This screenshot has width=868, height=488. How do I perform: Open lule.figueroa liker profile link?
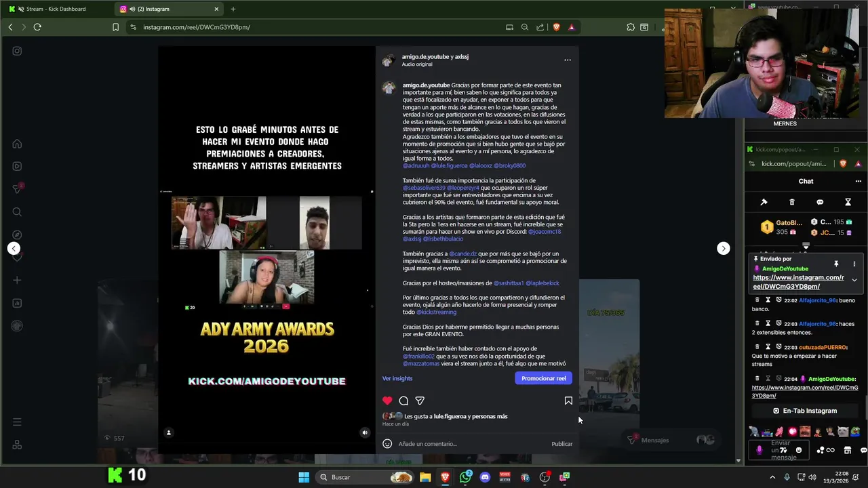(x=450, y=416)
